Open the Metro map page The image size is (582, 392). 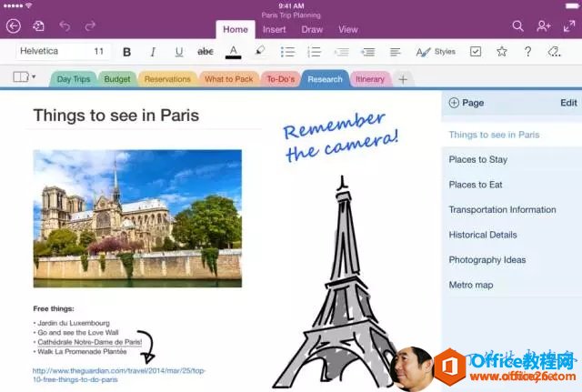pos(511,285)
